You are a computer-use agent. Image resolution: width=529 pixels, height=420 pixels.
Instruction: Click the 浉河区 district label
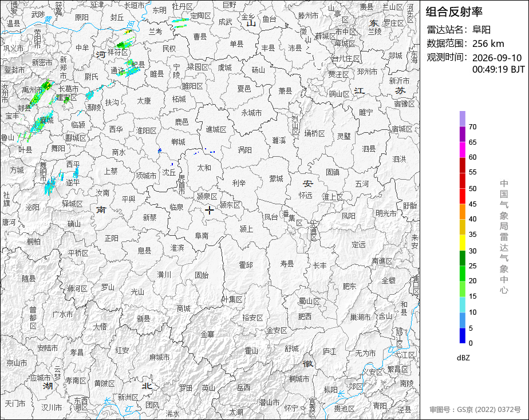click(77, 288)
